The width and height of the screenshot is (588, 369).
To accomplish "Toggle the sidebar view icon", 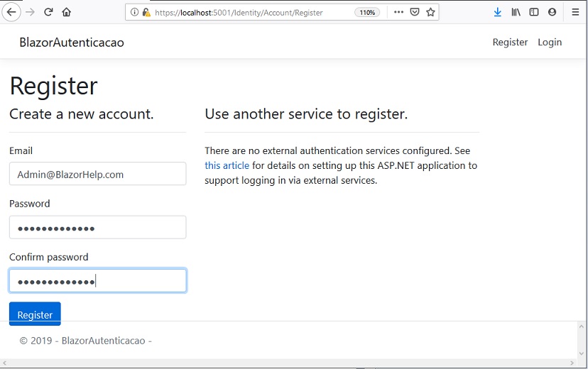I will coord(534,12).
